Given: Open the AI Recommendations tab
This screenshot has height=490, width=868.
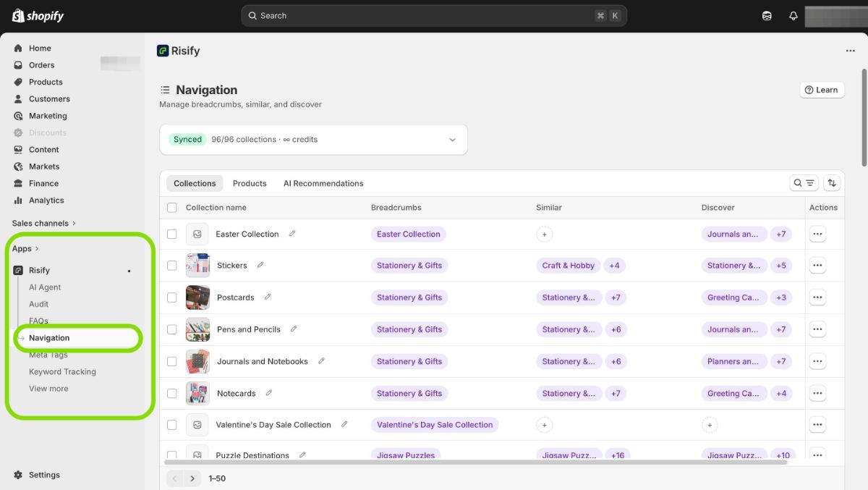Looking at the screenshot, I should pos(323,183).
